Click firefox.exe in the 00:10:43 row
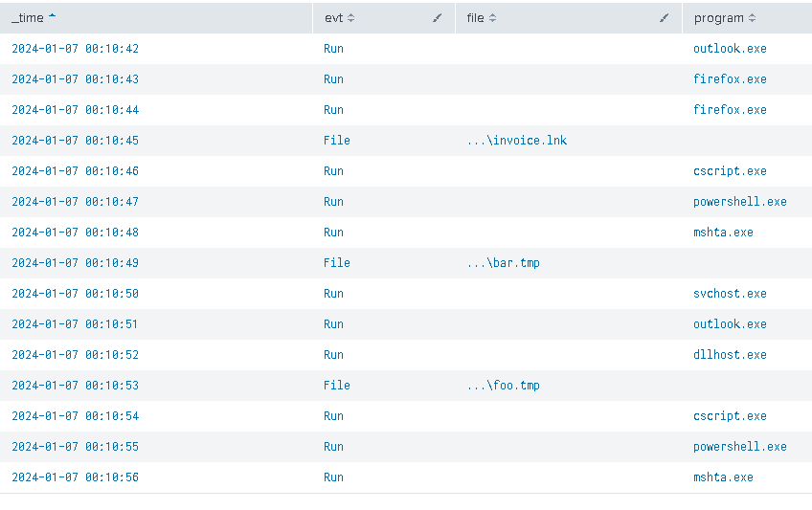This screenshot has height=510, width=812. point(730,79)
